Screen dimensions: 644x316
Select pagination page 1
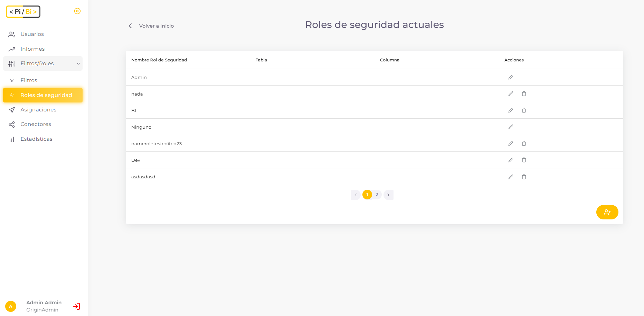point(367,195)
